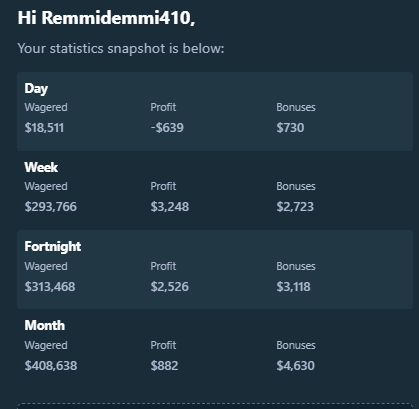Click the Fortnight wagered amount $313,468
This screenshot has width=419, height=409.
point(50,287)
